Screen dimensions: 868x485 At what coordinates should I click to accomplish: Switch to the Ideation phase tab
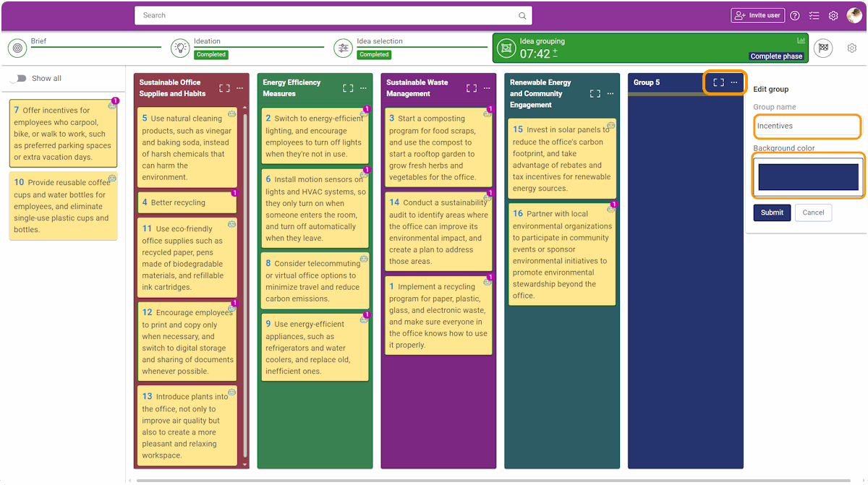pyautogui.click(x=207, y=41)
